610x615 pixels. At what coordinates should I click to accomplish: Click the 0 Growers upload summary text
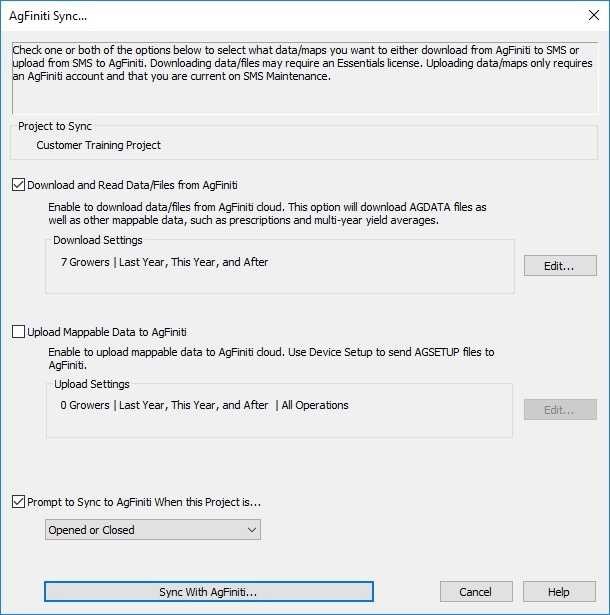(204, 405)
